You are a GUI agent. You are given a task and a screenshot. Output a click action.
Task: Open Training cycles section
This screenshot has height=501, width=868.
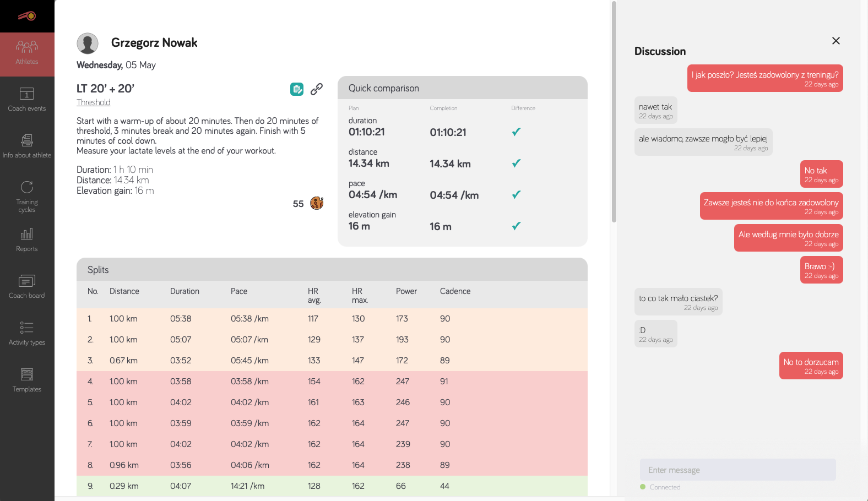(27, 195)
